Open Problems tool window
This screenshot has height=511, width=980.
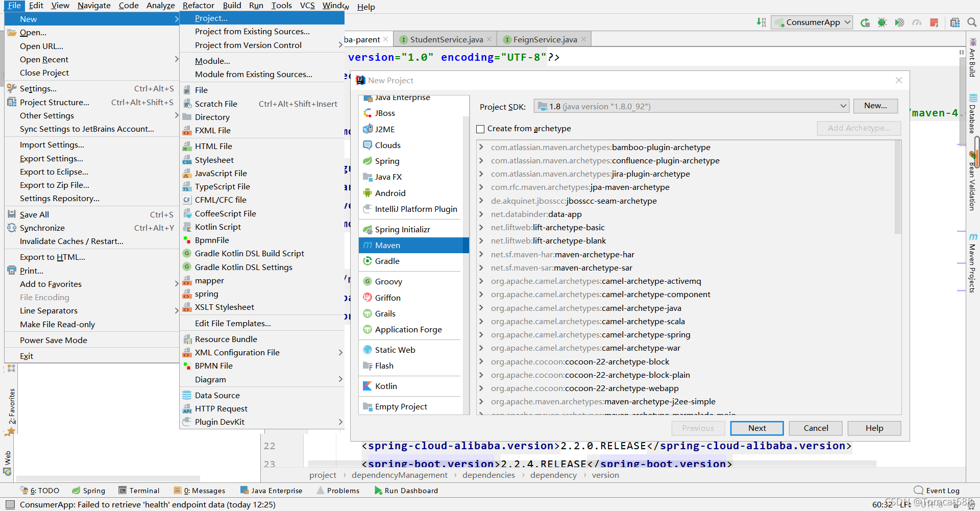coord(338,491)
